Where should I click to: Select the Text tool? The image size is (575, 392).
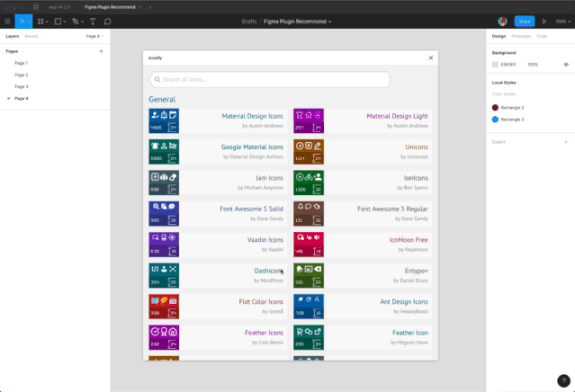(93, 22)
